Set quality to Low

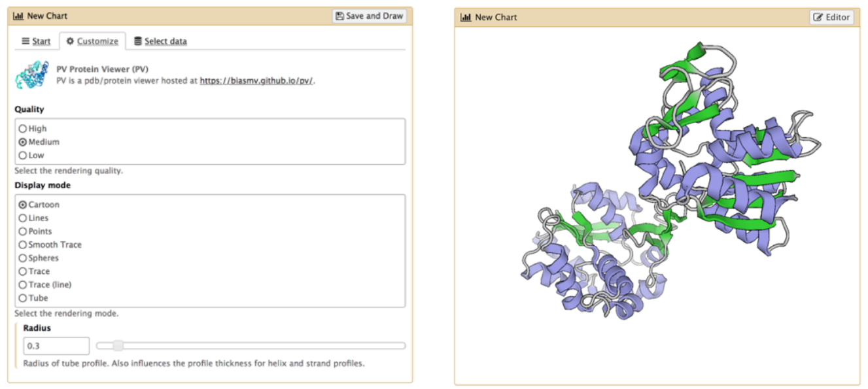[23, 156]
